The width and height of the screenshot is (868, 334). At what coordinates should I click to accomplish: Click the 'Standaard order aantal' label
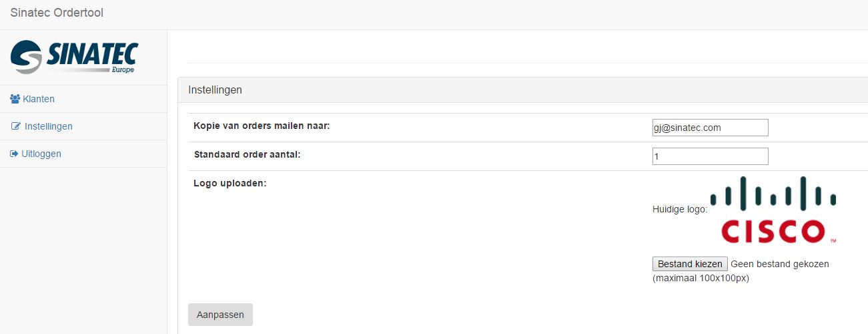(x=247, y=154)
